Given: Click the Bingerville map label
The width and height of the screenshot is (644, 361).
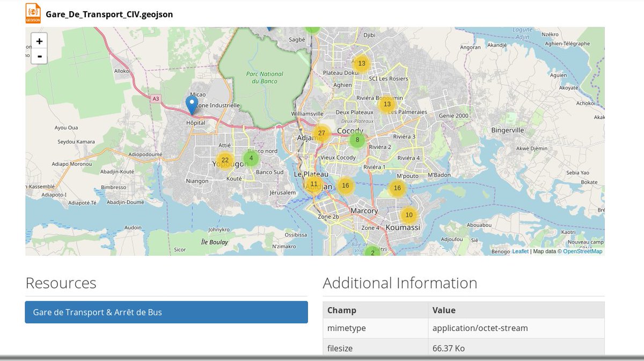Looking at the screenshot, I should click(x=508, y=130).
